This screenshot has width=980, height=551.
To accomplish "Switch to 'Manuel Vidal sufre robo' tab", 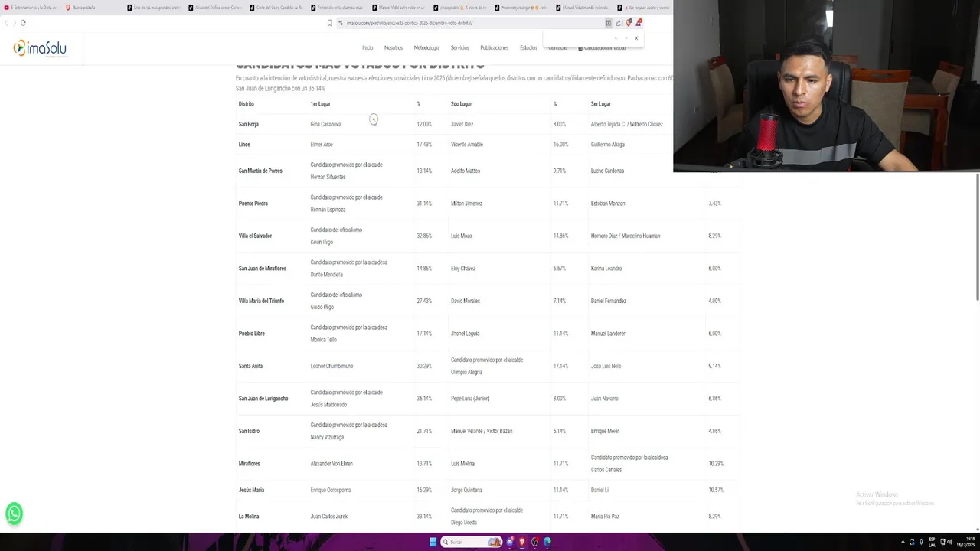I will pos(398,8).
